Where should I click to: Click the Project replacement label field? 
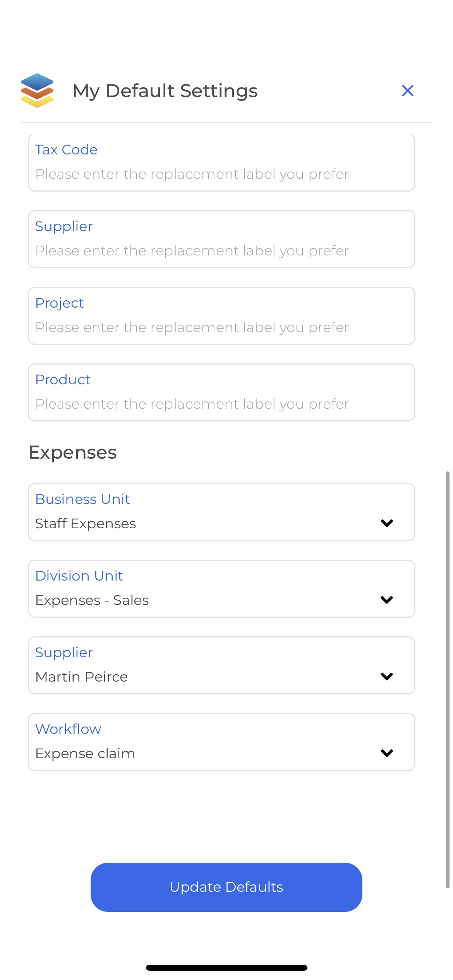(x=221, y=316)
